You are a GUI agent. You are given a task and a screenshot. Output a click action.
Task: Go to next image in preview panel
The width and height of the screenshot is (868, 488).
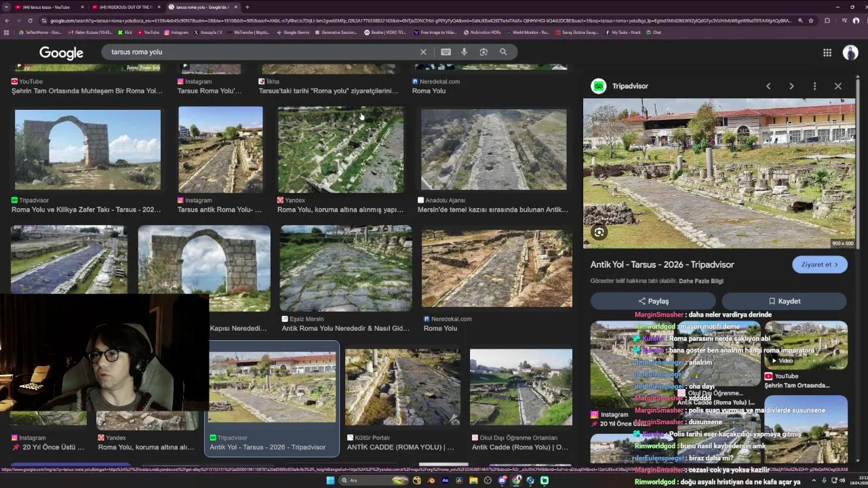click(791, 86)
